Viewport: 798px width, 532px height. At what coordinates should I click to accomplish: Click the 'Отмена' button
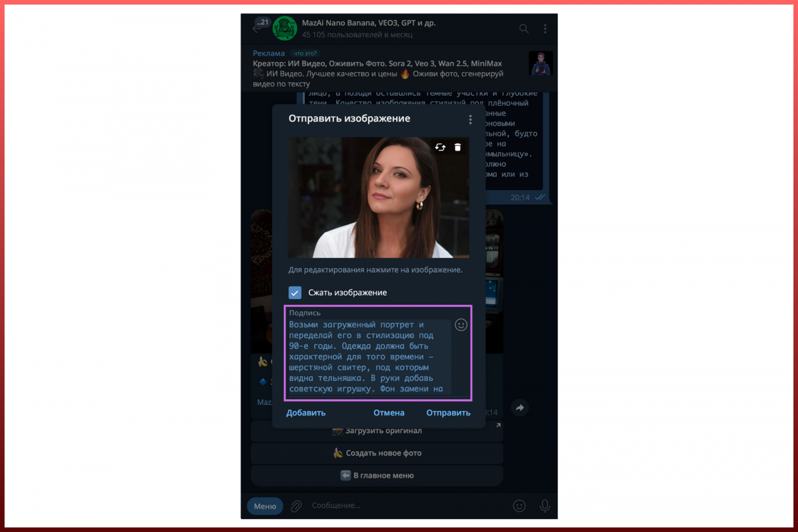coord(389,413)
